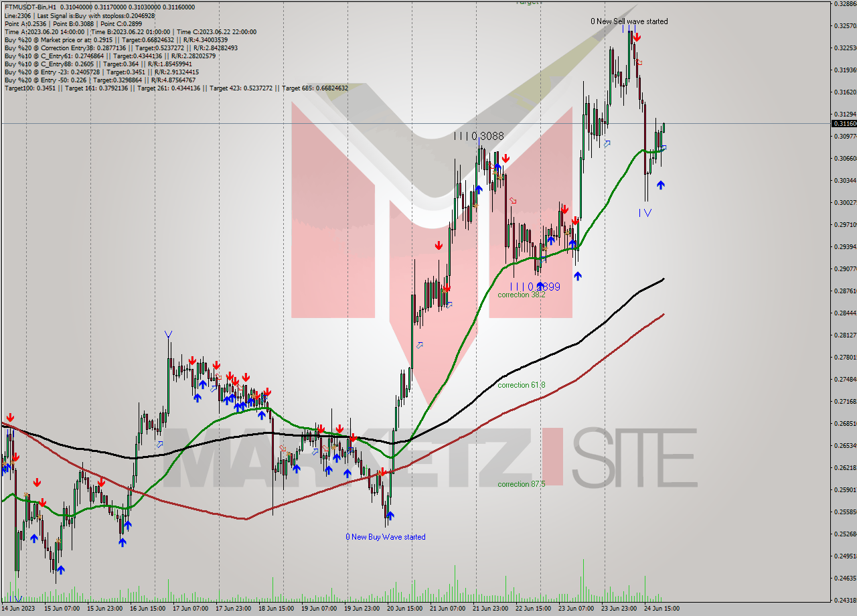
Task: Click the blue up arrow right of 'I V' label
Action: (661, 185)
